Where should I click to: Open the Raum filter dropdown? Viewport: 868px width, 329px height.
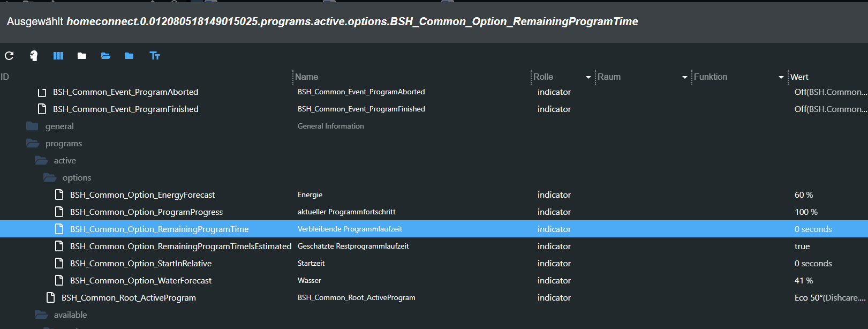coord(685,78)
